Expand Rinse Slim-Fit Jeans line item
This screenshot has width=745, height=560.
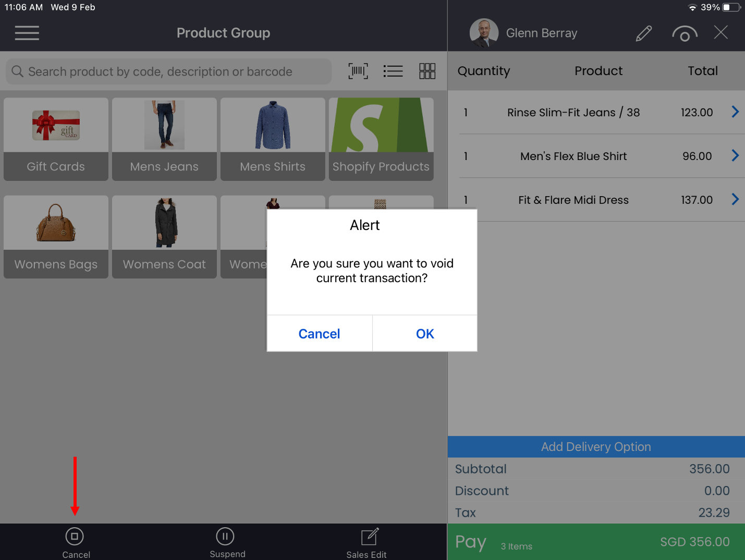pyautogui.click(x=735, y=112)
